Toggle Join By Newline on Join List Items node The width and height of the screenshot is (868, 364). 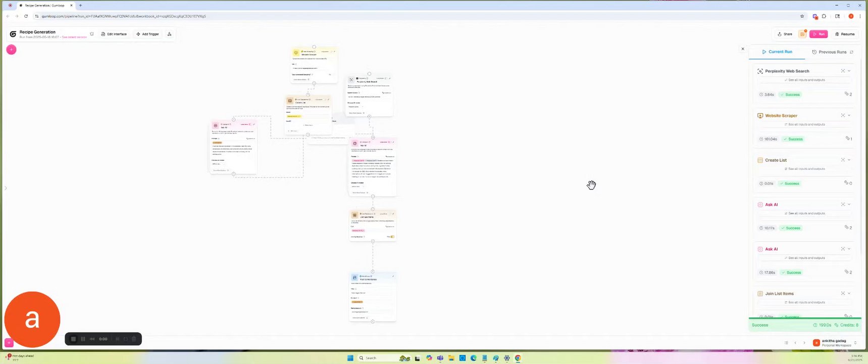coord(392,237)
